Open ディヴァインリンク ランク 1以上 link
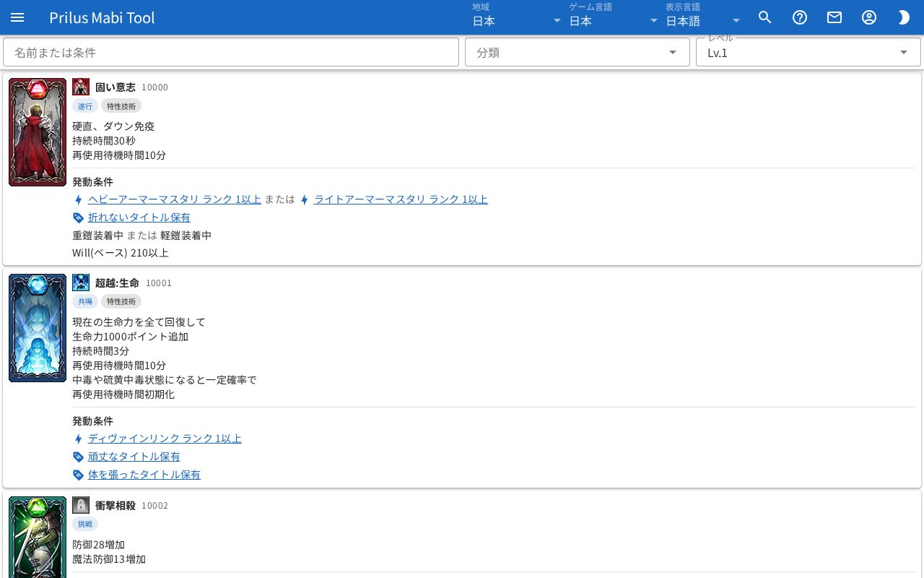This screenshot has height=578, width=924. 165,439
